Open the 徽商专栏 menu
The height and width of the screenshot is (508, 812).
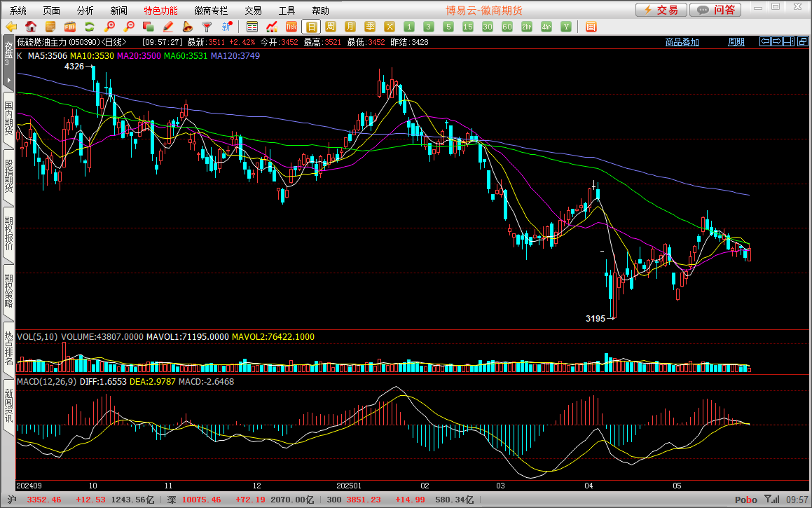(212, 11)
